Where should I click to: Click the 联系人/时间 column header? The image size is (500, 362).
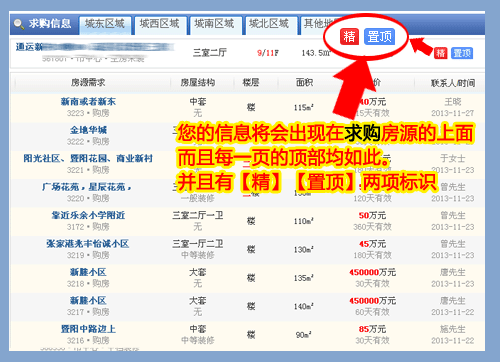click(453, 83)
